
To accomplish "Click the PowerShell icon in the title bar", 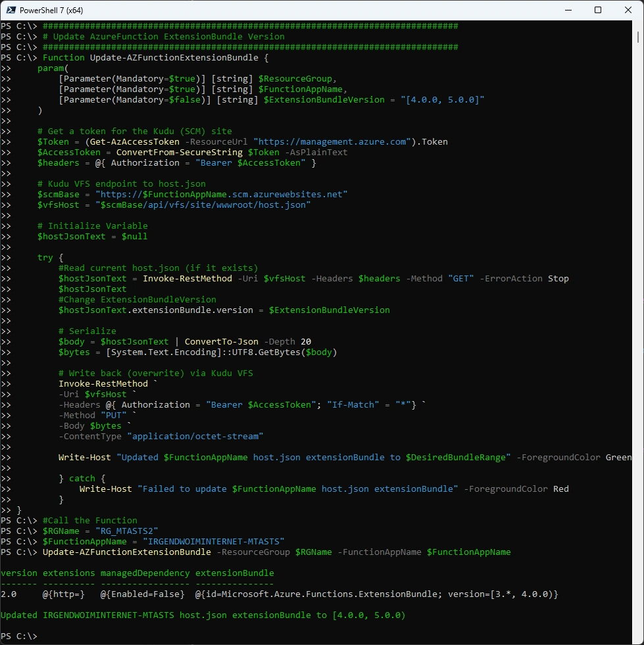I will 10,10.
